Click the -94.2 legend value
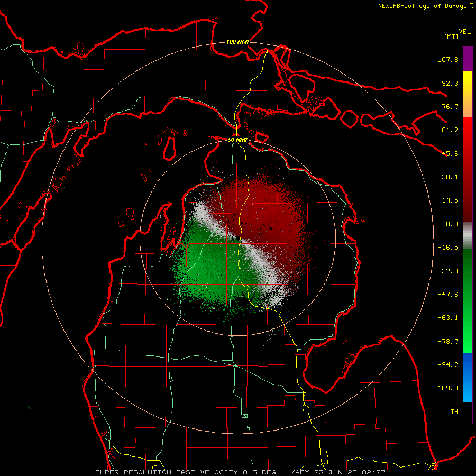 448,365
